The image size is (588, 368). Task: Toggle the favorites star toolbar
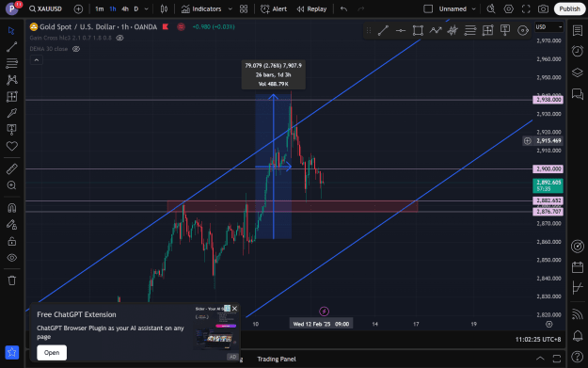pyautogui.click(x=12, y=352)
